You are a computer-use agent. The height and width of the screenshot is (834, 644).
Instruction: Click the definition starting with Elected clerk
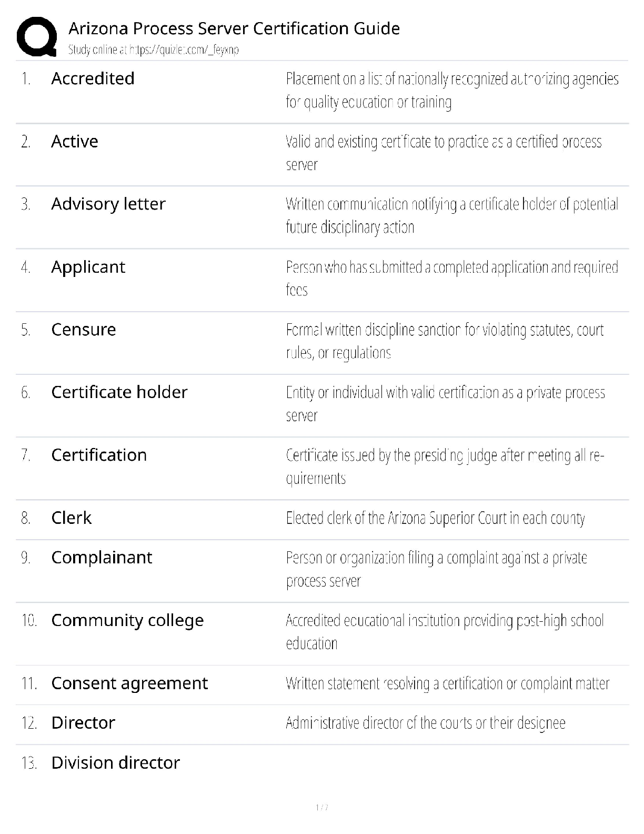coord(435,519)
